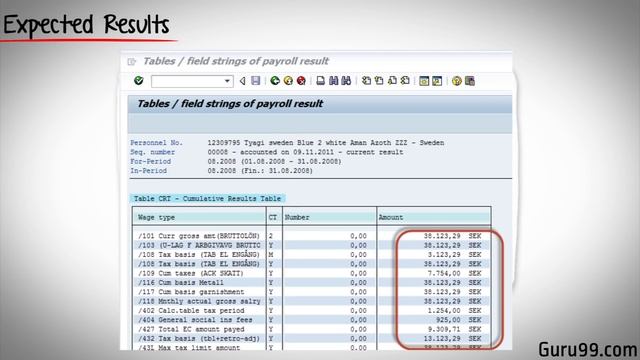Open the window menu icon beside title
Viewport: 640px width, 360px height.
click(x=132, y=62)
